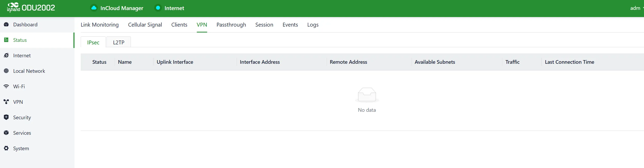Click the System gear icon in sidebar
Image resolution: width=644 pixels, height=168 pixels.
tap(6, 148)
